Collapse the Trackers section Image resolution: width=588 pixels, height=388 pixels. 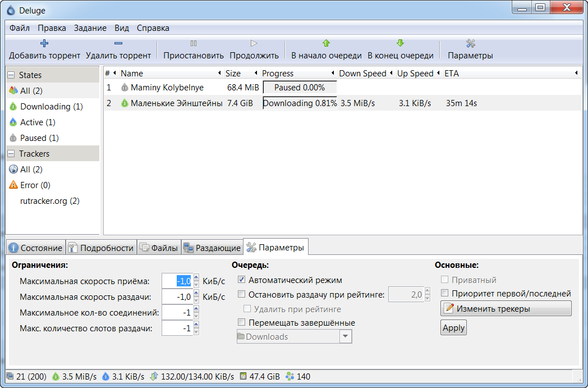[11, 153]
